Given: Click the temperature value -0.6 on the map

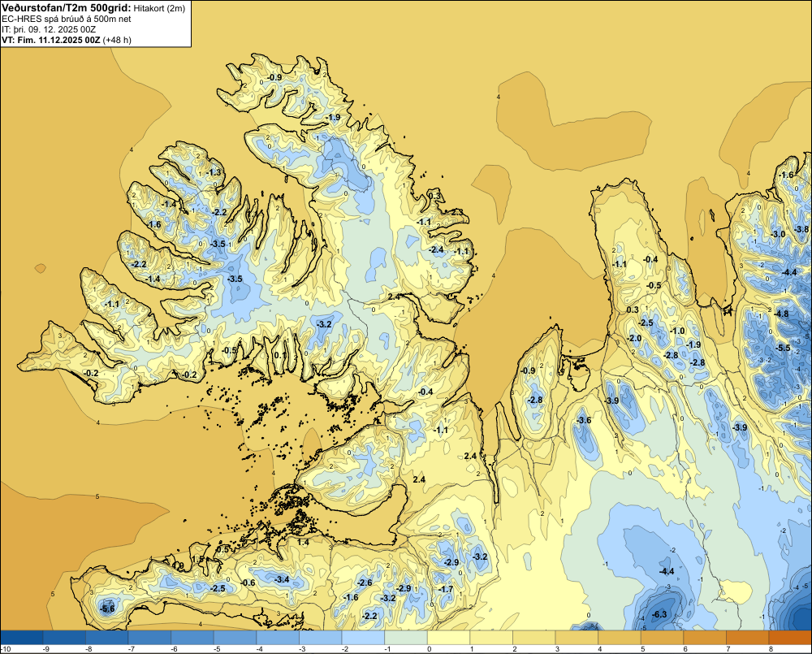Looking at the screenshot, I should [248, 583].
